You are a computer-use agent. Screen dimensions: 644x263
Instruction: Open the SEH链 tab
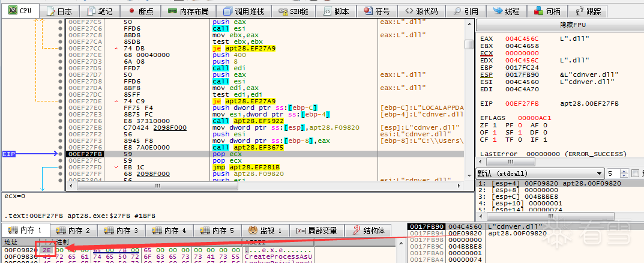click(x=293, y=11)
